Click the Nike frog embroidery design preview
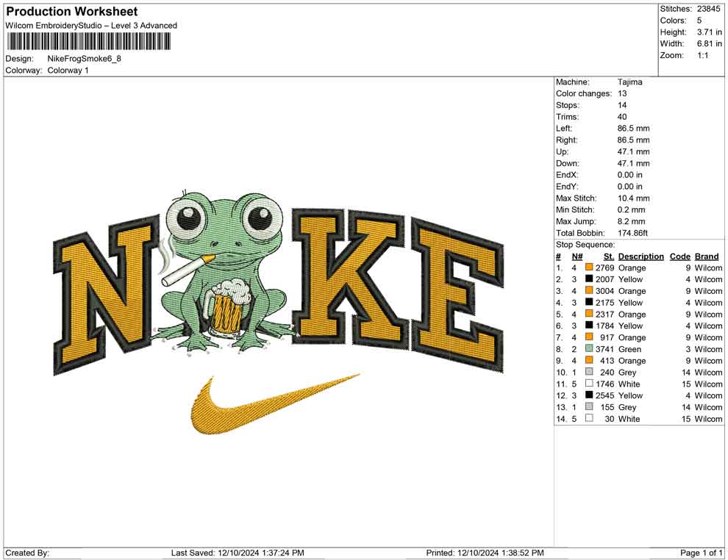The image size is (728, 560). click(279, 312)
